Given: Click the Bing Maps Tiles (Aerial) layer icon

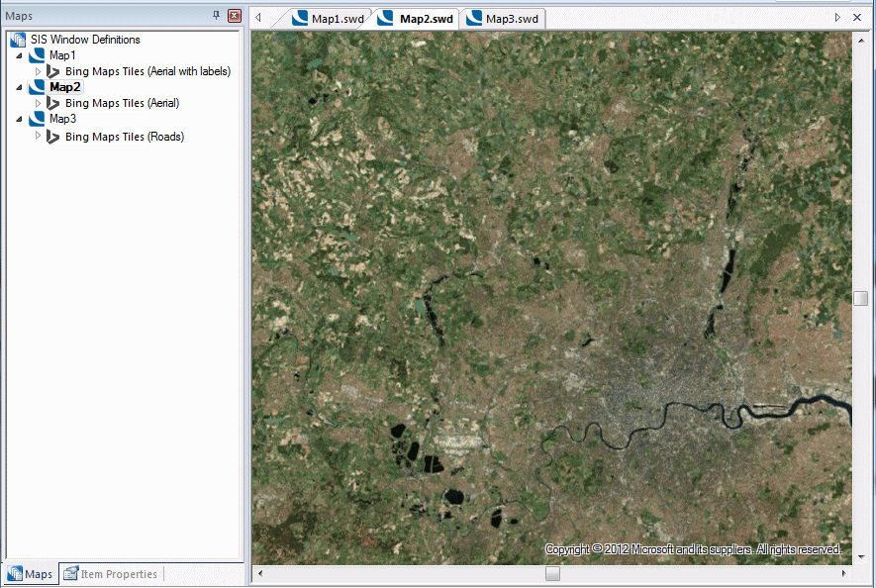Looking at the screenshot, I should click(x=52, y=103).
